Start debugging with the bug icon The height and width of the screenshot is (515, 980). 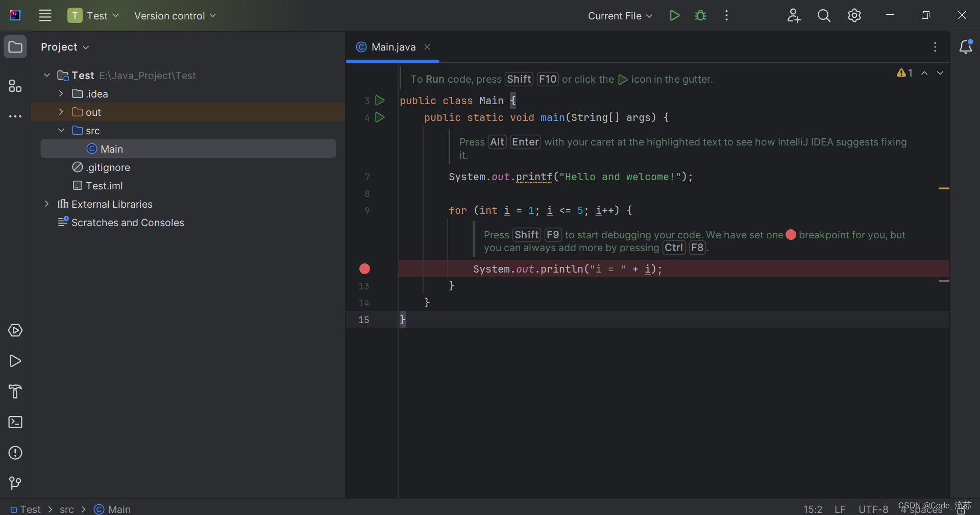700,15
